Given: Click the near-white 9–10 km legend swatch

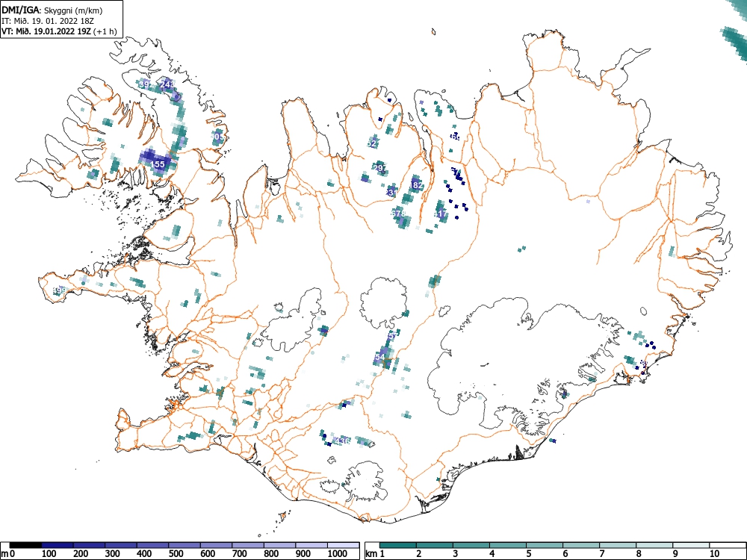Looking at the screenshot, I should click(x=691, y=545).
